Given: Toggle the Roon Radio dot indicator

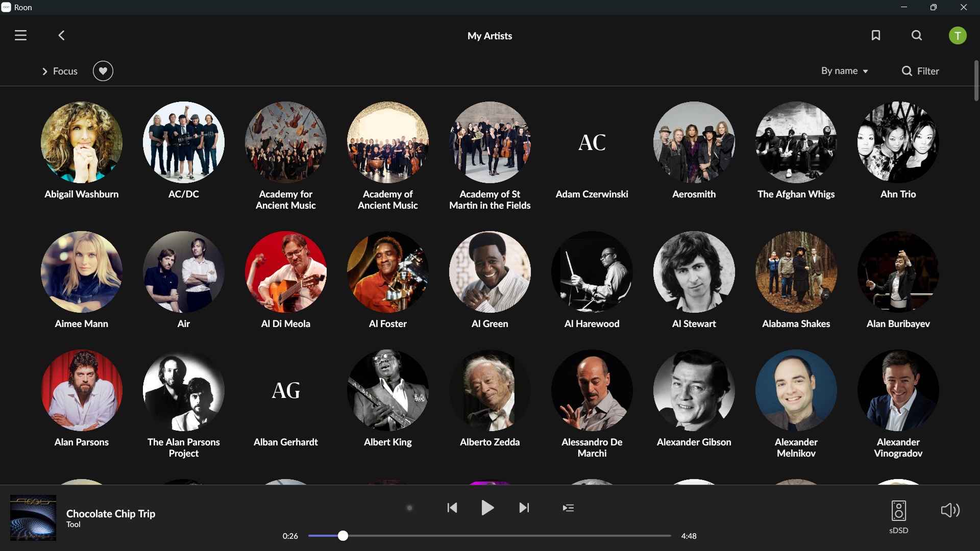Looking at the screenshot, I should 409,508.
